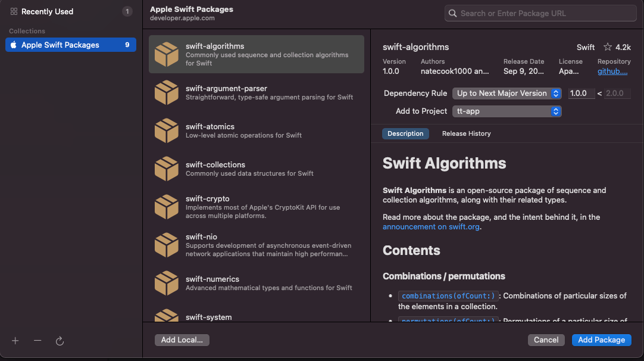The height and width of the screenshot is (361, 644).
Task: Click the swift-atomics package box icon
Action: (166, 130)
